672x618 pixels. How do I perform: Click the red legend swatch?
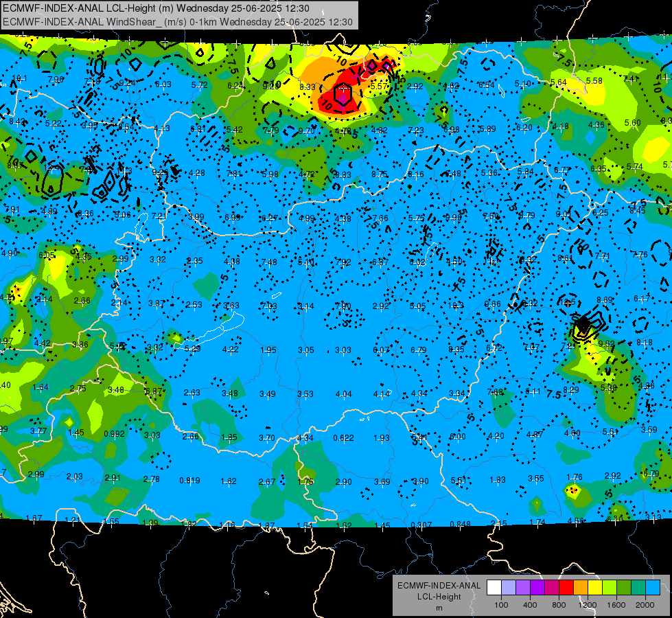[x=566, y=588]
